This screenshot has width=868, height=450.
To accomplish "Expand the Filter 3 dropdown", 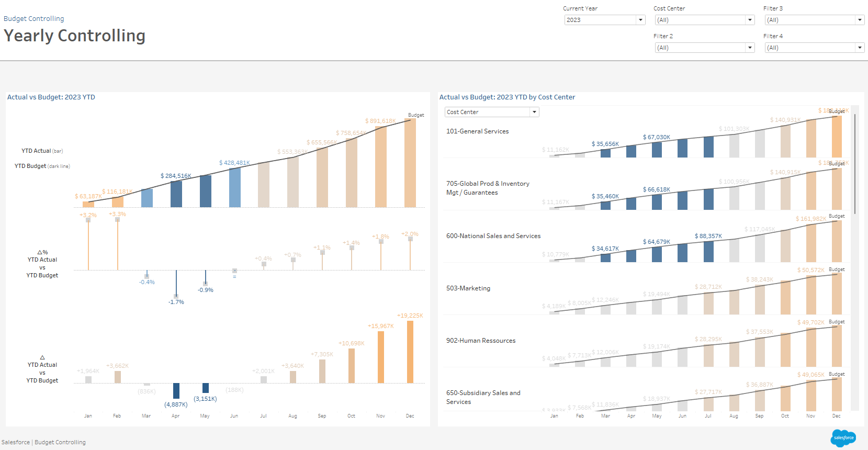I will pyautogui.click(x=814, y=20).
